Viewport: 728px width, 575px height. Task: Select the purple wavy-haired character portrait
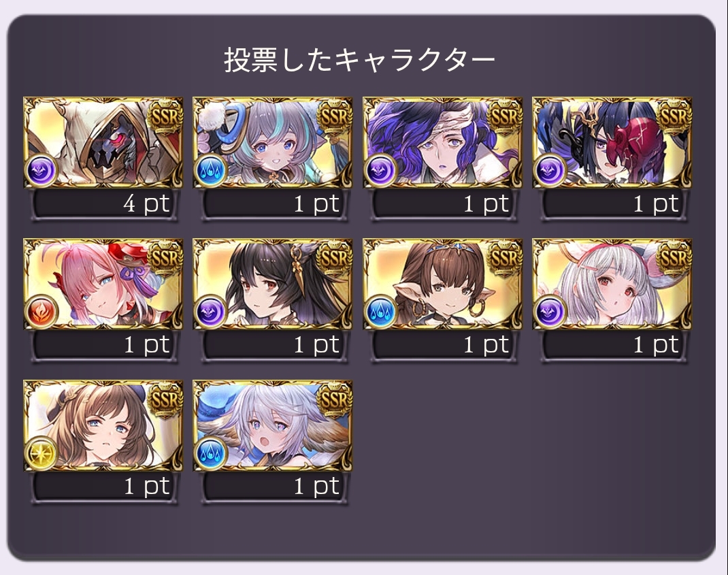coord(442,142)
